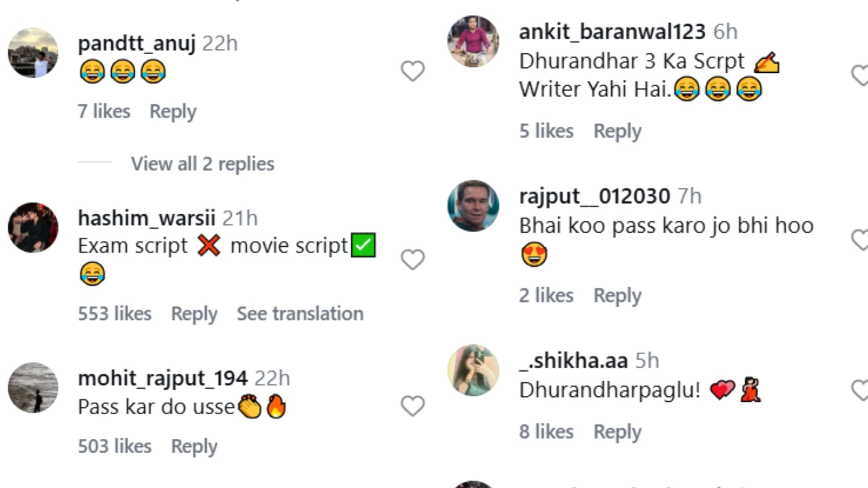Reply to ankit_baranwal123's comment
The height and width of the screenshot is (488, 868).
[617, 131]
